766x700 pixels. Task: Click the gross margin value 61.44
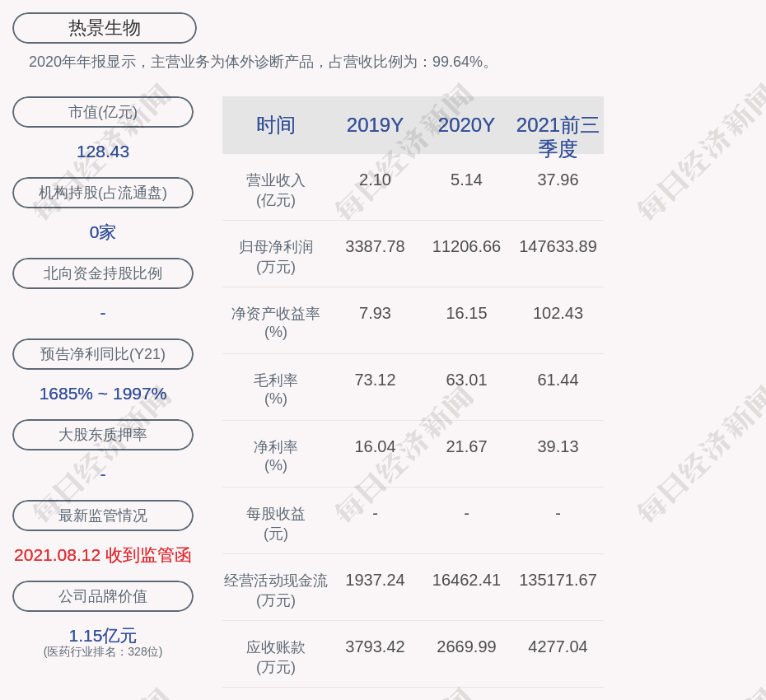point(558,380)
